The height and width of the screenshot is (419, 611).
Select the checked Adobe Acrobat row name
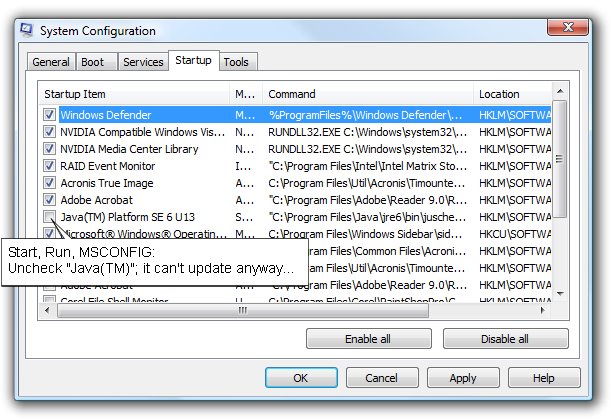pos(97,200)
